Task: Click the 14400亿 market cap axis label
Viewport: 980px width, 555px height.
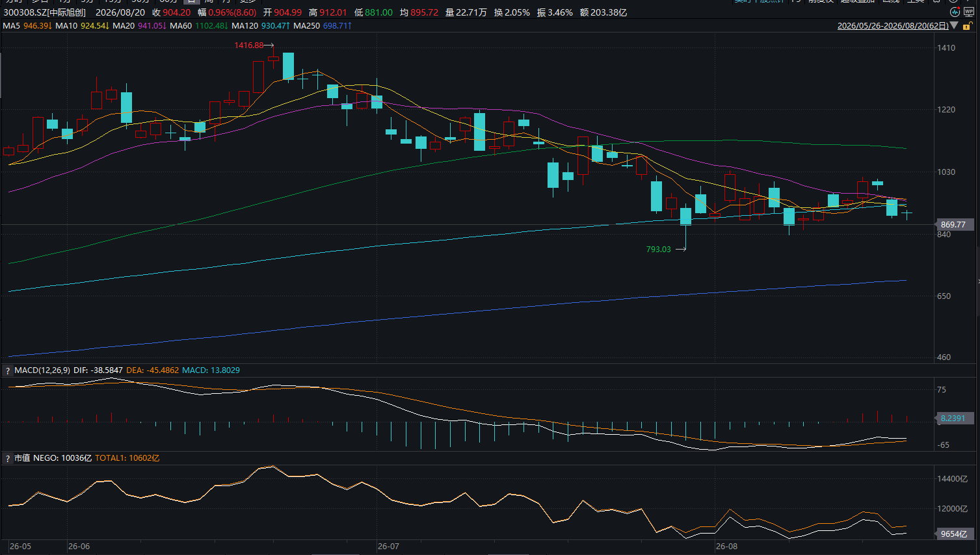Action: [x=953, y=479]
